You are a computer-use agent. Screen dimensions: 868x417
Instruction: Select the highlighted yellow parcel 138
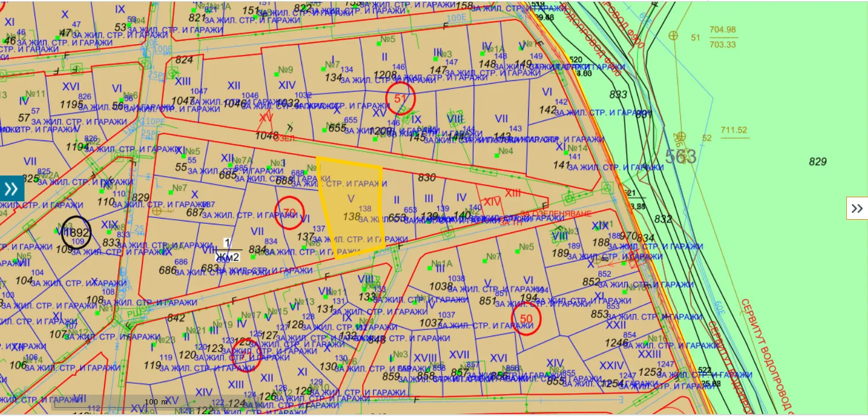pyautogui.click(x=352, y=208)
